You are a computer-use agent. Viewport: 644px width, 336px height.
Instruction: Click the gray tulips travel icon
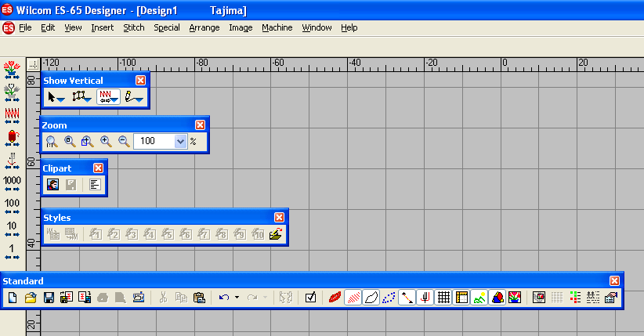click(12, 93)
